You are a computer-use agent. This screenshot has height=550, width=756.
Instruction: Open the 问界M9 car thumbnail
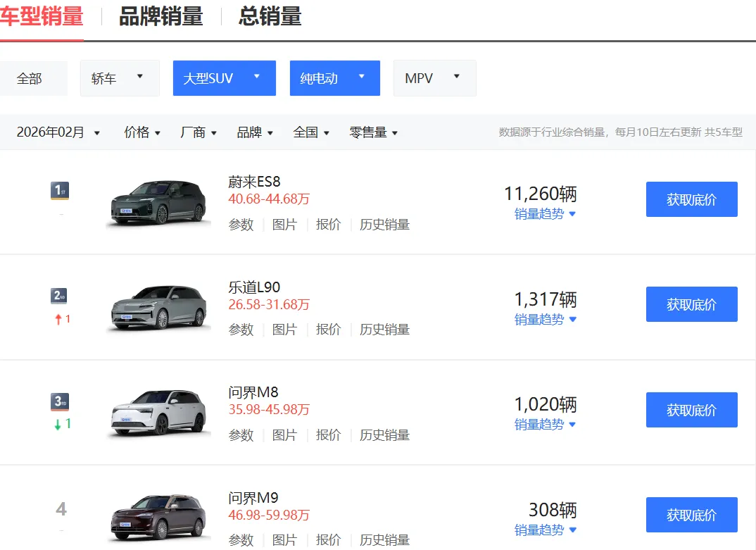pyautogui.click(x=158, y=518)
